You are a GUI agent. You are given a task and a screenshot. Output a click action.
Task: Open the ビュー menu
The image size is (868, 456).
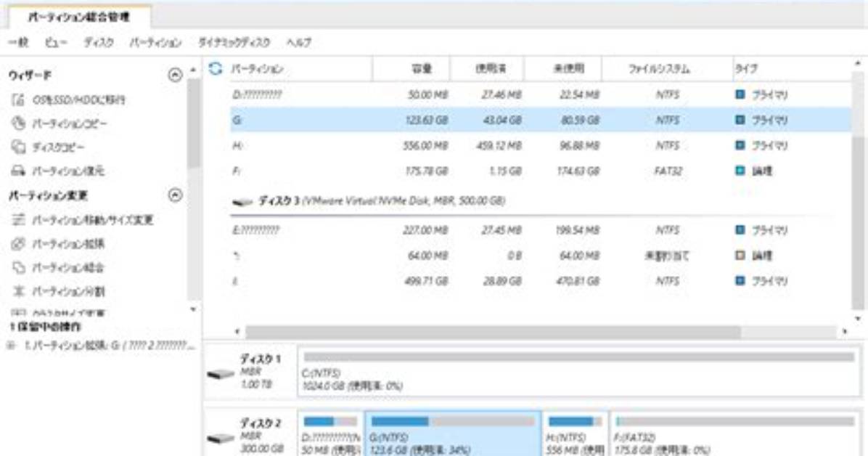click(56, 42)
